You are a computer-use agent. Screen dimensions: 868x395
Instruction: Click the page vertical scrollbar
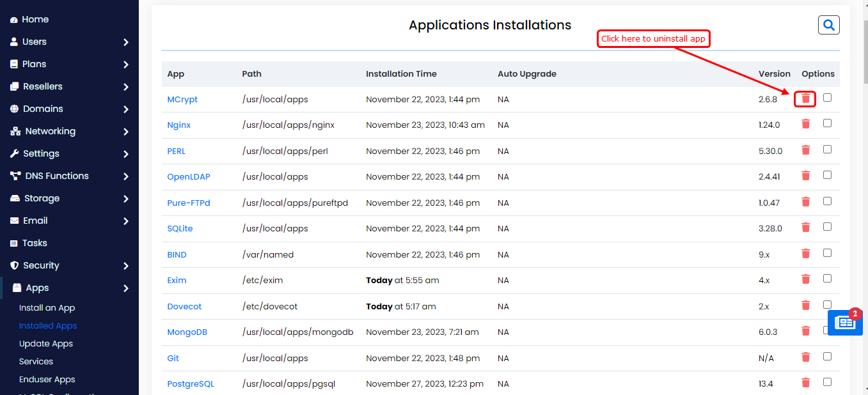point(864,192)
